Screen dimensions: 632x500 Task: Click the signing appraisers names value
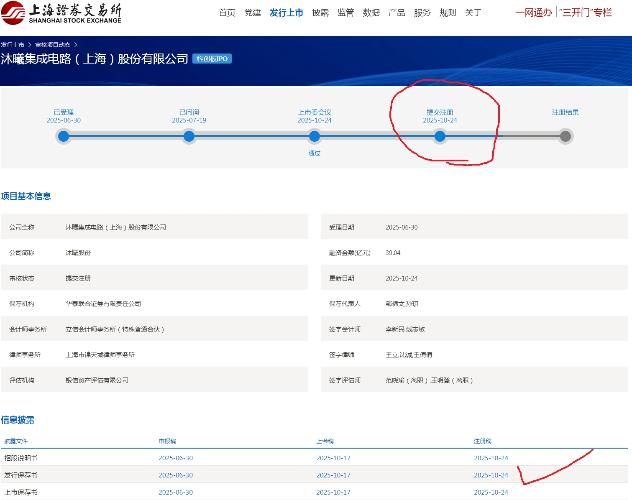point(429,380)
